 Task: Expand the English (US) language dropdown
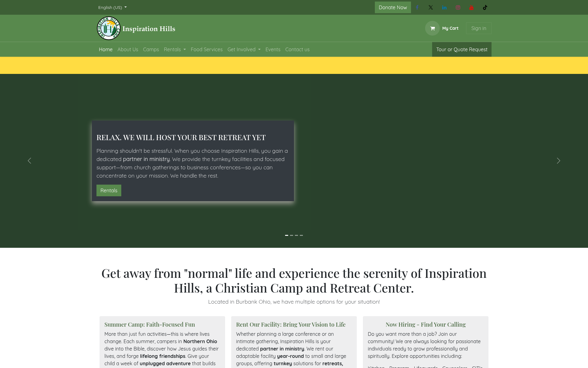click(112, 7)
